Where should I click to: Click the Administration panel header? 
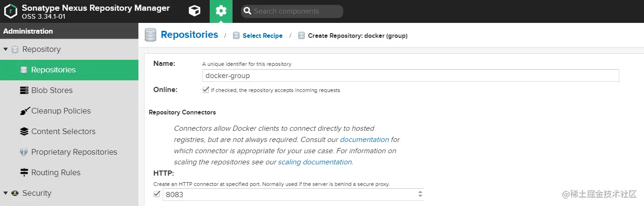69,31
